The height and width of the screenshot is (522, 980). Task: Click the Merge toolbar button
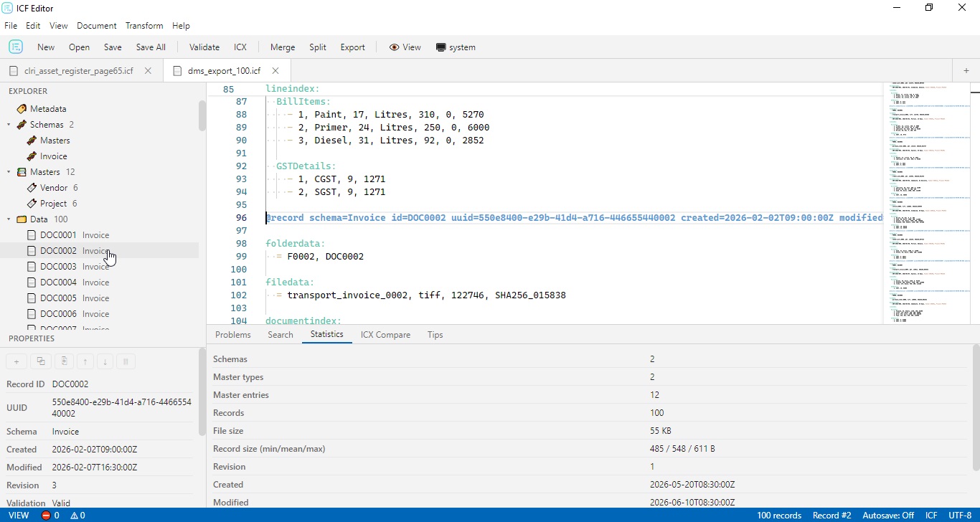point(283,47)
